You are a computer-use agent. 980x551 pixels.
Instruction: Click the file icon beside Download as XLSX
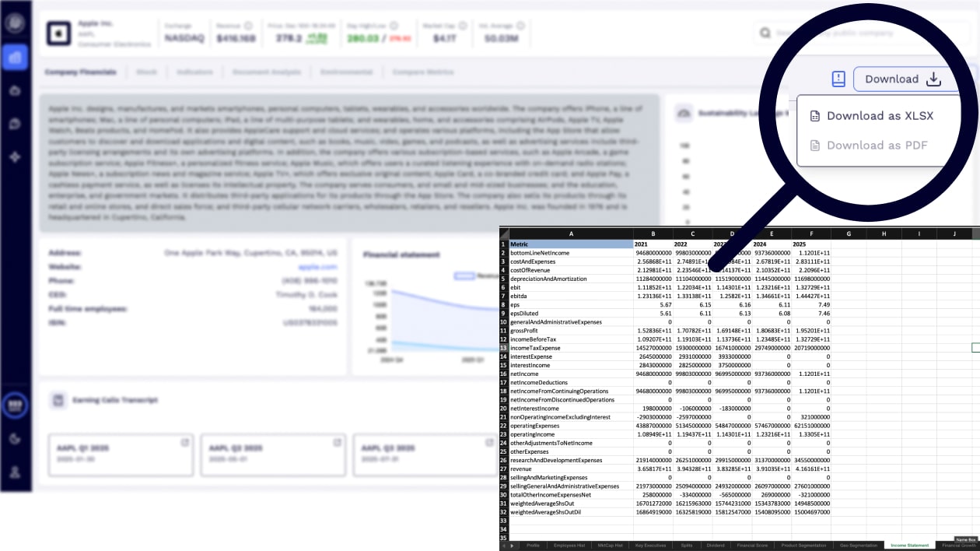[815, 116]
